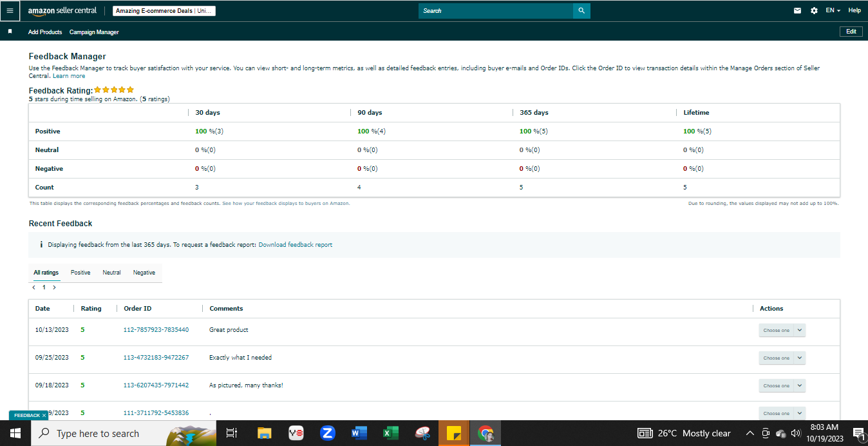This screenshot has width=868, height=446.
Task: Go to the previous feedback page arrow
Action: (x=34, y=287)
